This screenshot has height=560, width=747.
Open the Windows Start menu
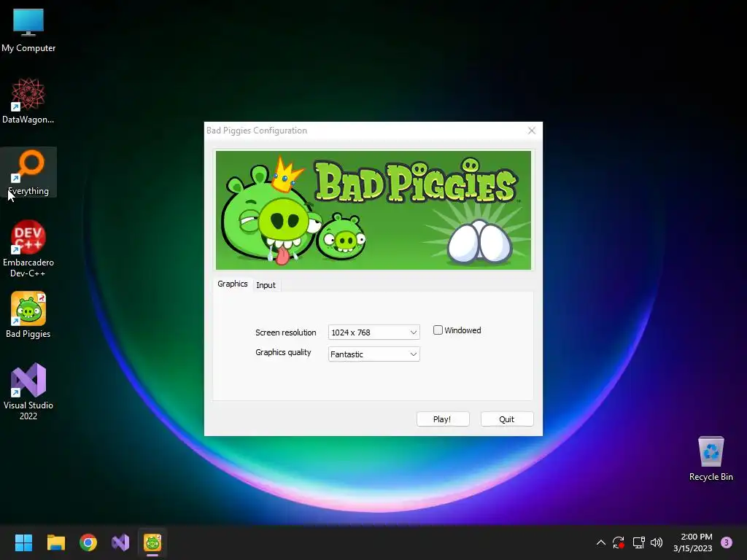point(23,542)
